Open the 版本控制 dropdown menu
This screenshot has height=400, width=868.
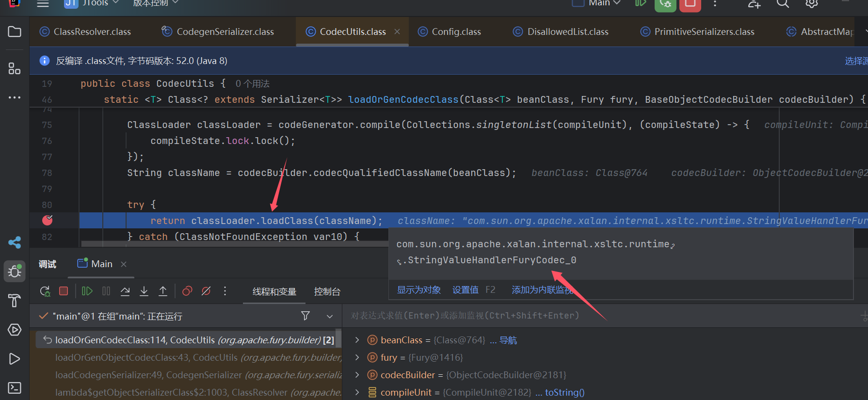[x=156, y=3]
